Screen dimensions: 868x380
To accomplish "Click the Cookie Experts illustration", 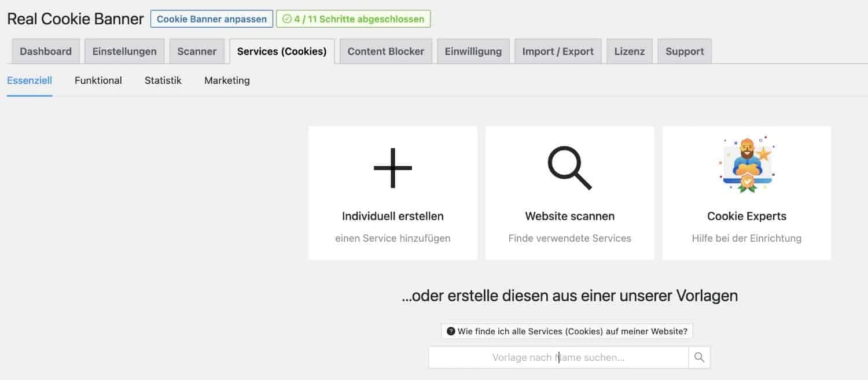I will (746, 165).
